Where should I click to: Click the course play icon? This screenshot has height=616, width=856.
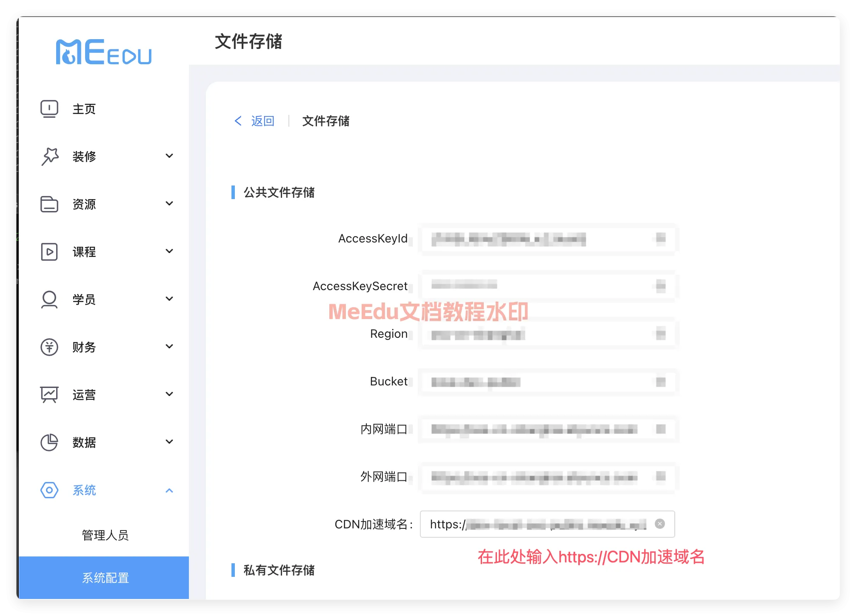pyautogui.click(x=49, y=252)
